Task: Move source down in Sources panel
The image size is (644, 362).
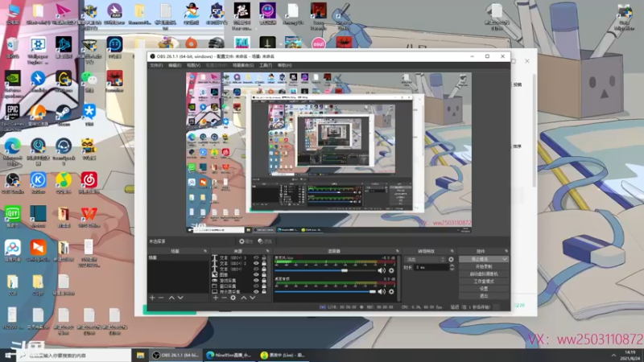Action: [x=253, y=298]
